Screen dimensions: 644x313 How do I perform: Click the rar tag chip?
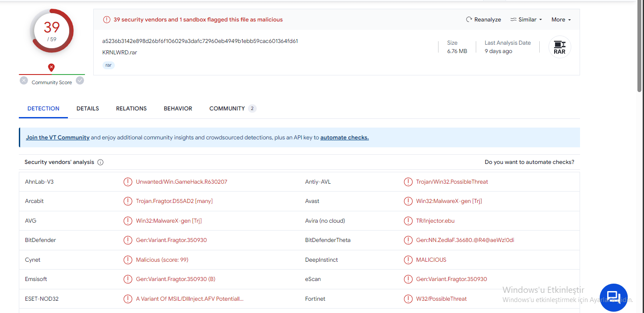click(x=109, y=65)
